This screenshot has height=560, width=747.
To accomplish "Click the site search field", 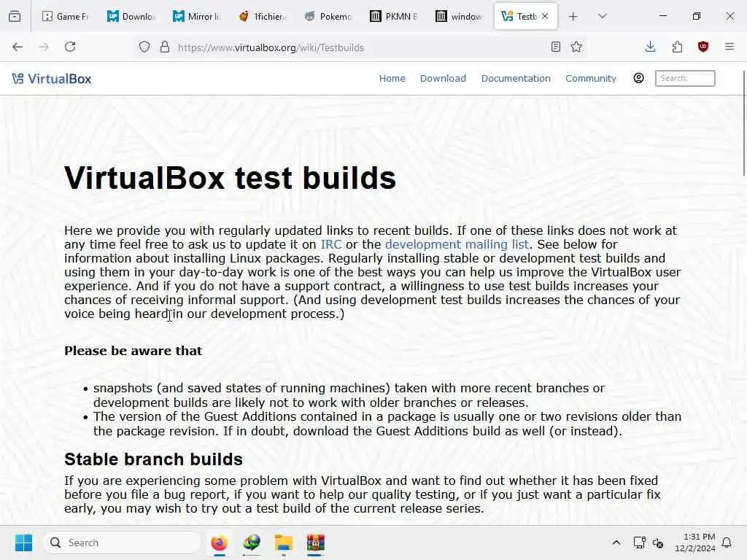I will (x=685, y=78).
